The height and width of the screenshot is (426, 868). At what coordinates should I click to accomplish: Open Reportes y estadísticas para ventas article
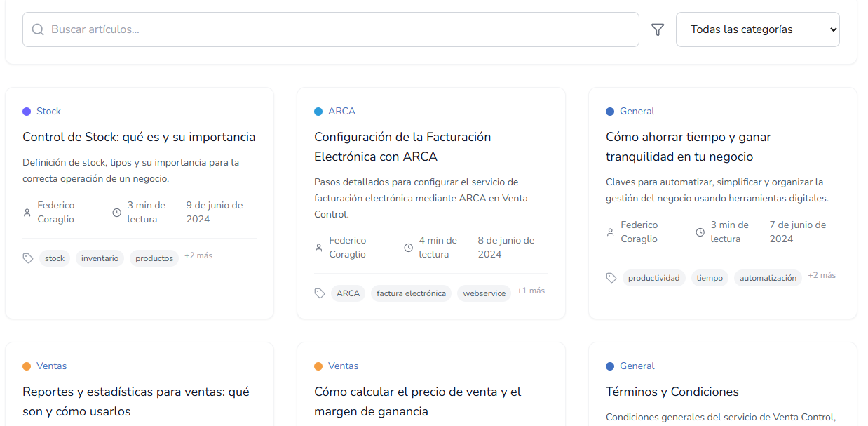tap(136, 401)
